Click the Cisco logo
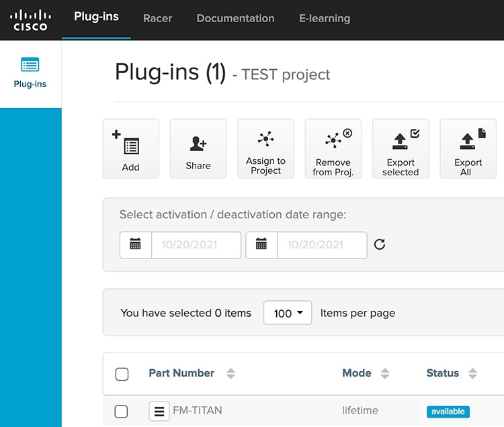The height and width of the screenshot is (427, 504). point(30,19)
